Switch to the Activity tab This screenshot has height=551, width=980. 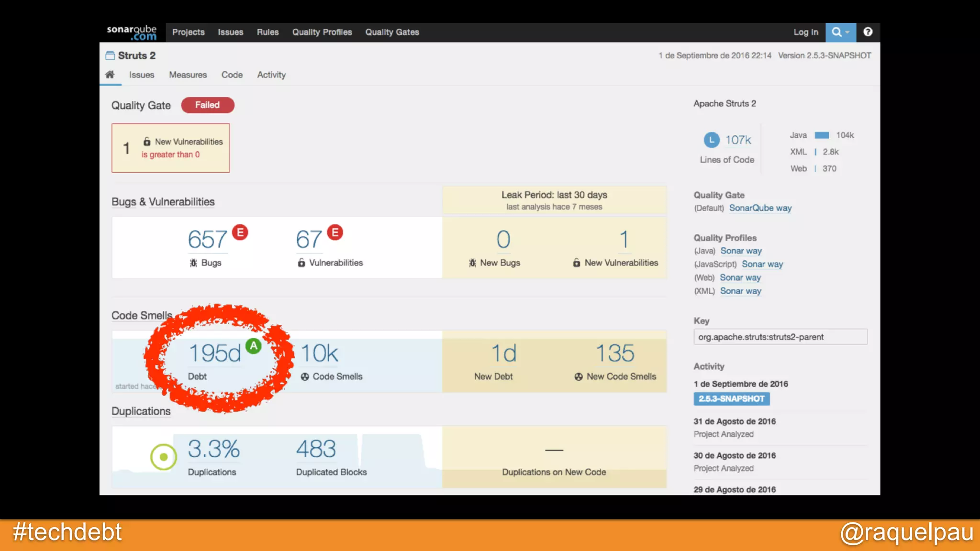click(x=271, y=75)
